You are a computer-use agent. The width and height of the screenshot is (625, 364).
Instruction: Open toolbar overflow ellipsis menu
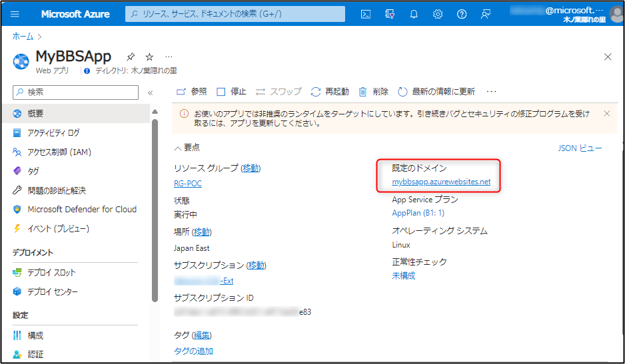click(491, 92)
